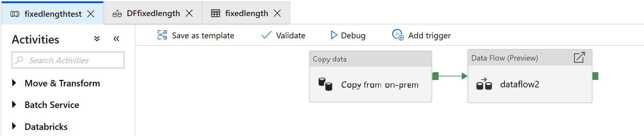Expand the Batch Service category

click(14, 105)
